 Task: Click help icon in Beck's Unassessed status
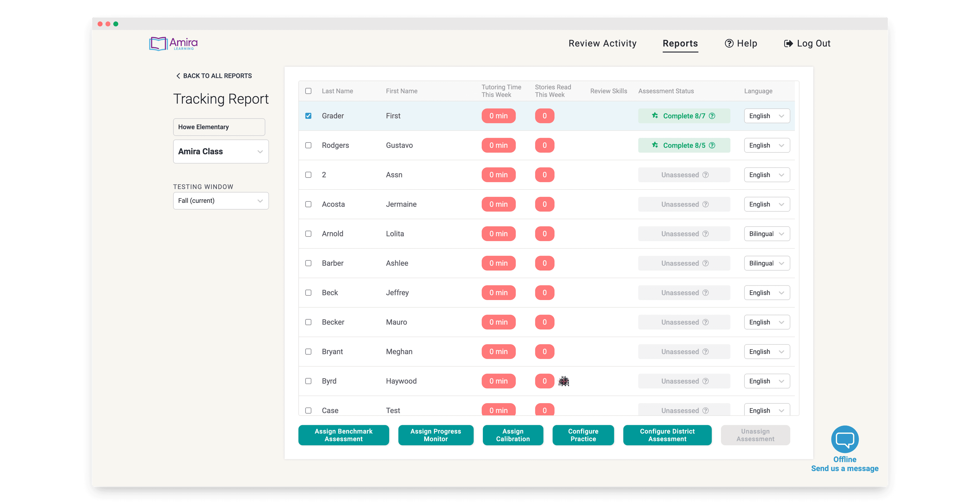pyautogui.click(x=705, y=292)
